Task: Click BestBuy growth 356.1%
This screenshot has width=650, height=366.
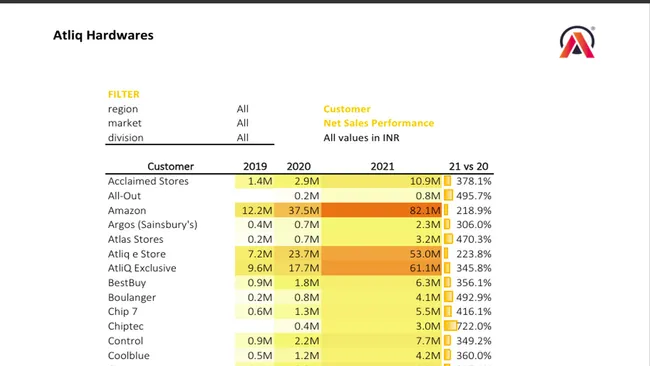Action: point(474,283)
